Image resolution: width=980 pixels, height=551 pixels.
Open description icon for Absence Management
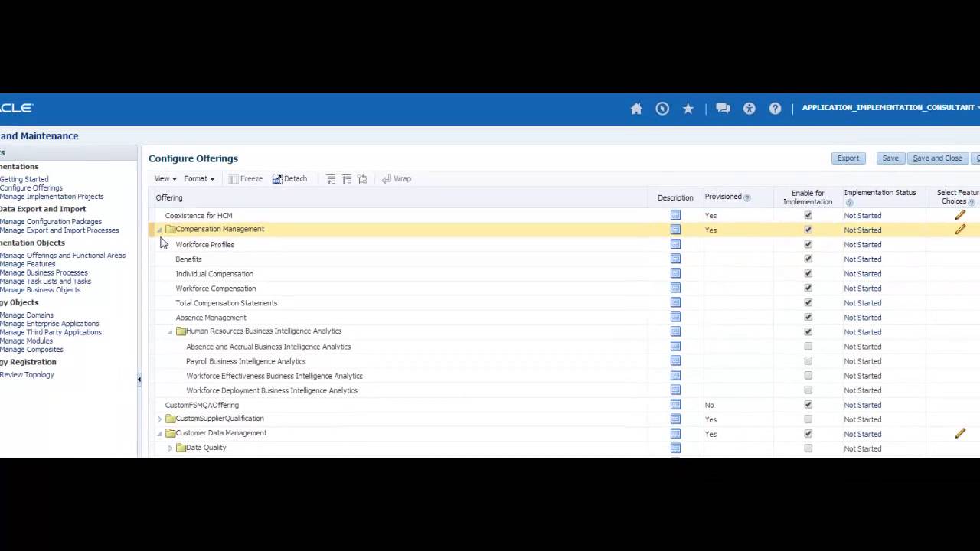coord(675,317)
